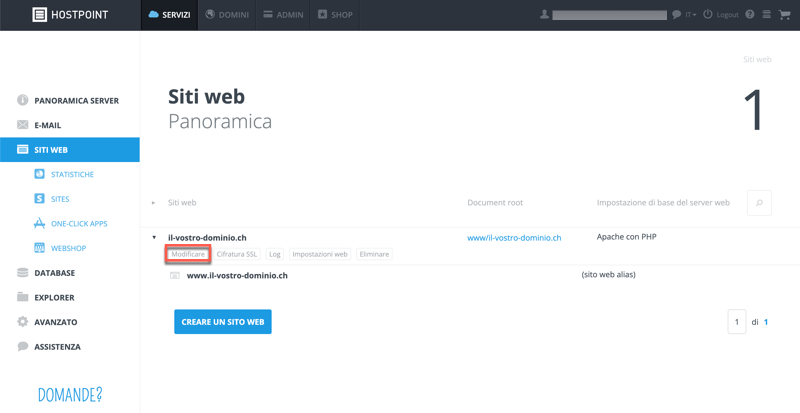Click the server stack icon in header
Screen dimensions: 800x413
(766, 14)
